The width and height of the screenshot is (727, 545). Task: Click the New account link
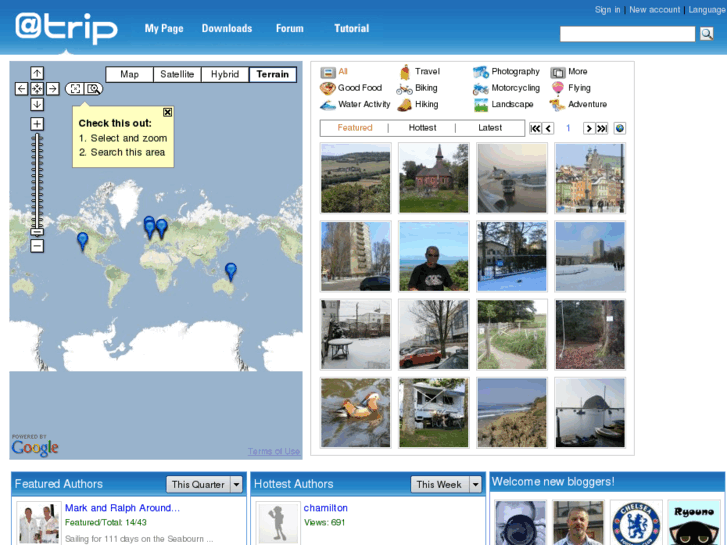655,10
